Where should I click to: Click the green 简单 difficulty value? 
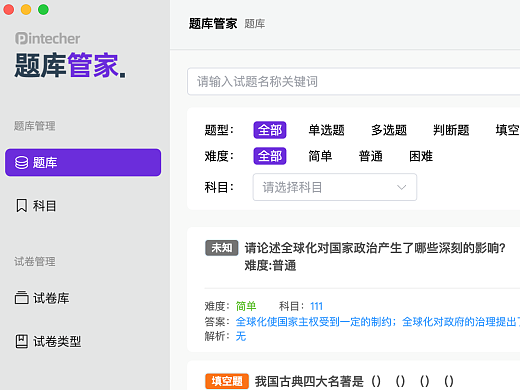[246, 306]
